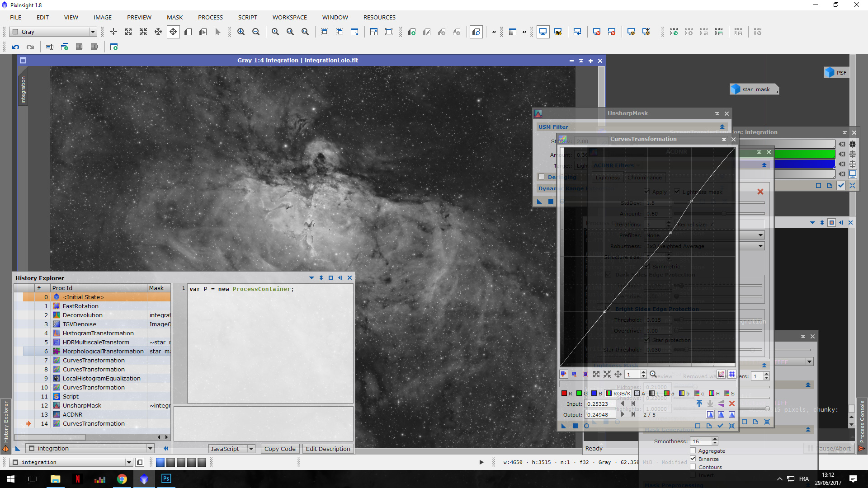The image size is (868, 488).
Task: Select the edit point mode icon in CurvesTransformation
Action: pyautogui.click(x=563, y=374)
